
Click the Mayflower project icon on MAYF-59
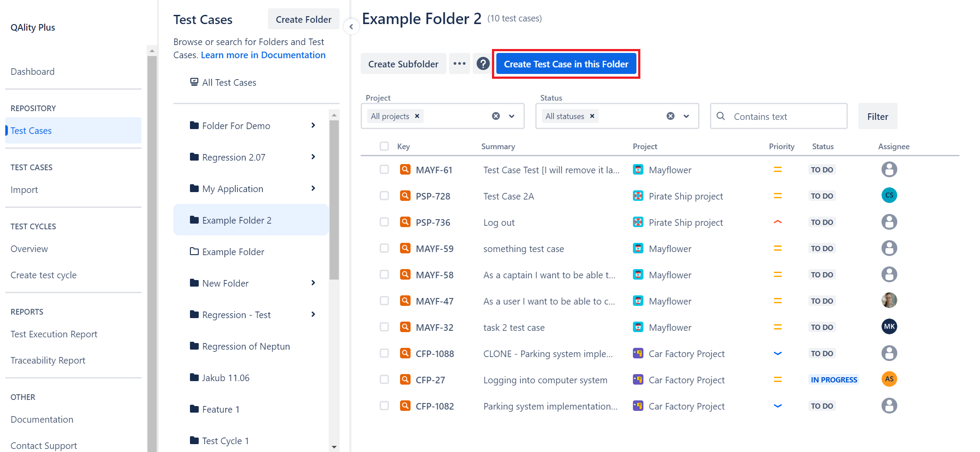(x=638, y=248)
